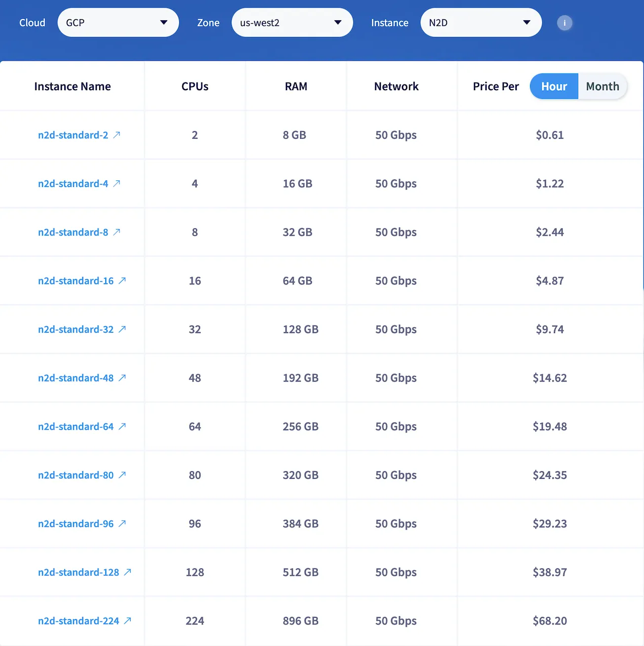Screen dimensions: 644x646
Task: Open n2d-standard-128 external link arrow
Action: pos(127,572)
